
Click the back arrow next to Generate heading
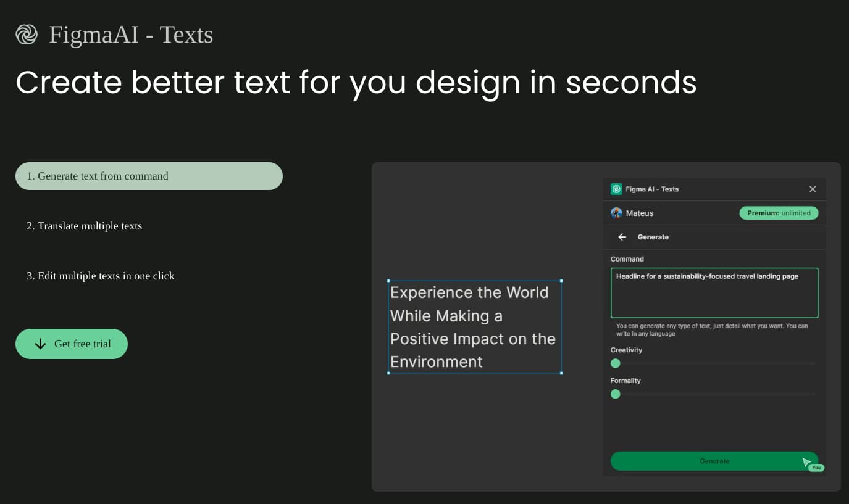pyautogui.click(x=623, y=237)
